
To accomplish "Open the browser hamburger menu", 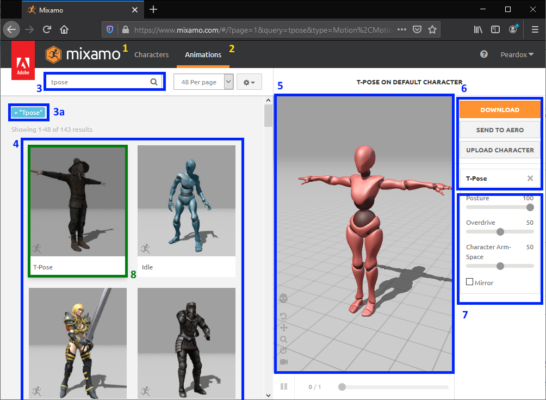I will 535,30.
